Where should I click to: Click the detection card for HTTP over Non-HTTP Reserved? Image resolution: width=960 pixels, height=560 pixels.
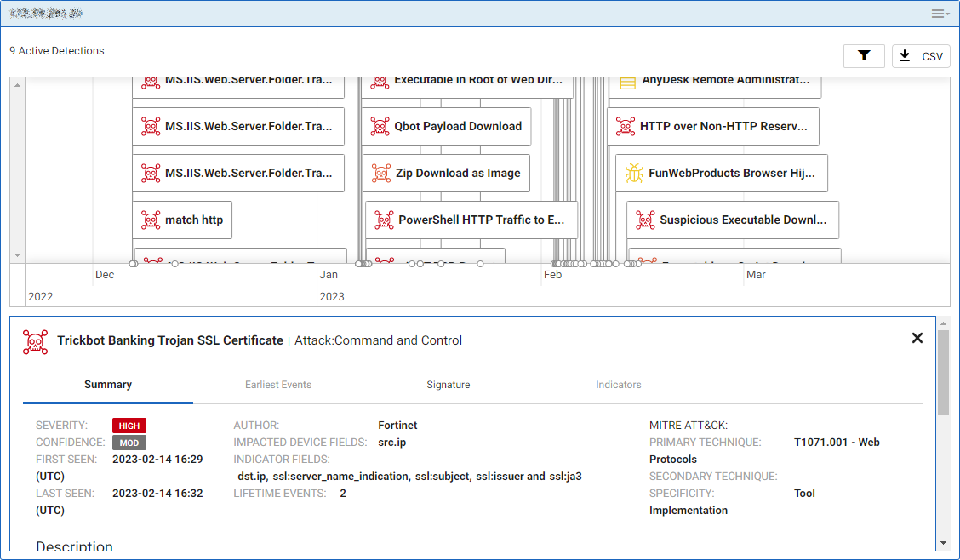coord(716,126)
